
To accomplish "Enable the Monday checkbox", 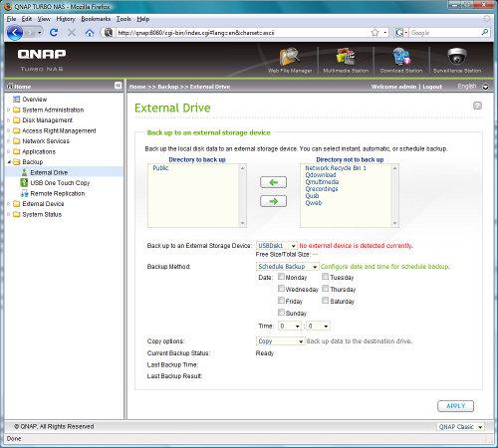I will coord(281,277).
